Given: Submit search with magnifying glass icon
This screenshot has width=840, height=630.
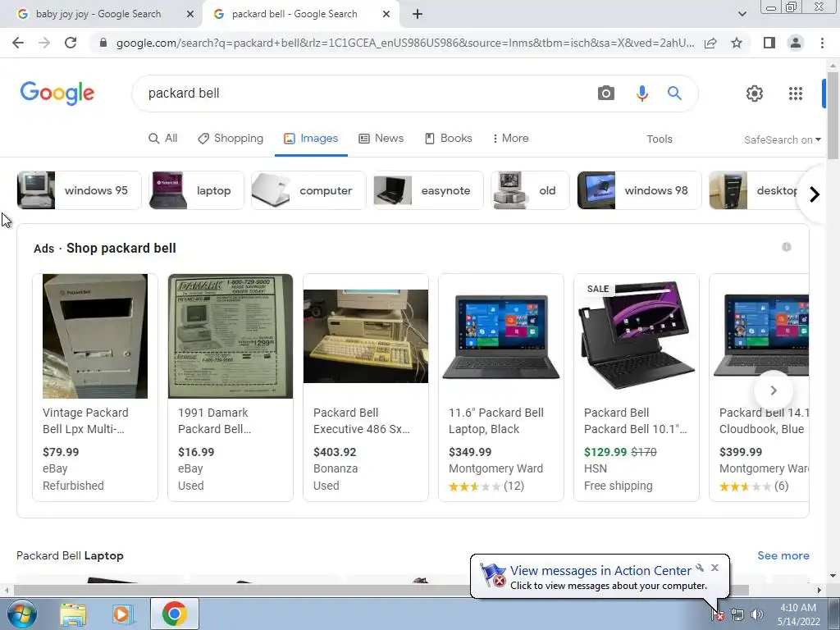Looking at the screenshot, I should pyautogui.click(x=674, y=94).
